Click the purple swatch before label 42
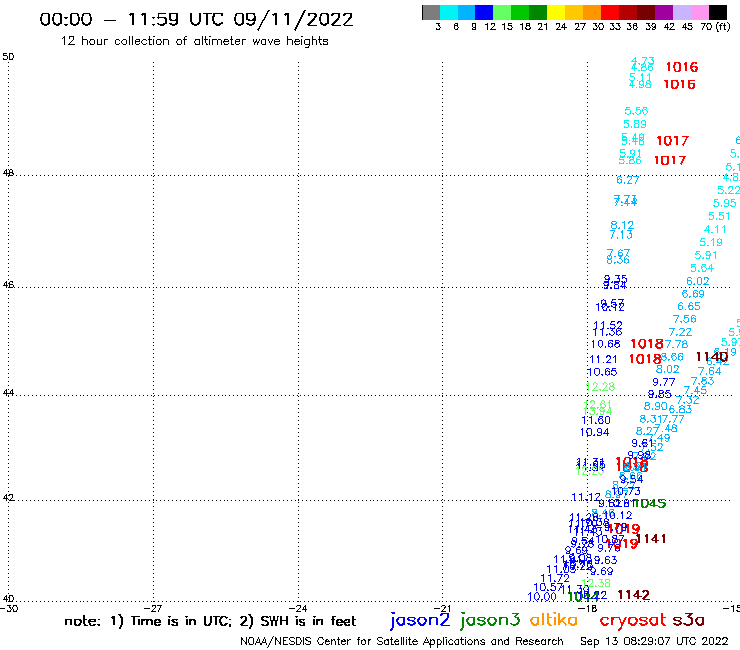The width and height of the screenshot is (740, 650). (664, 12)
